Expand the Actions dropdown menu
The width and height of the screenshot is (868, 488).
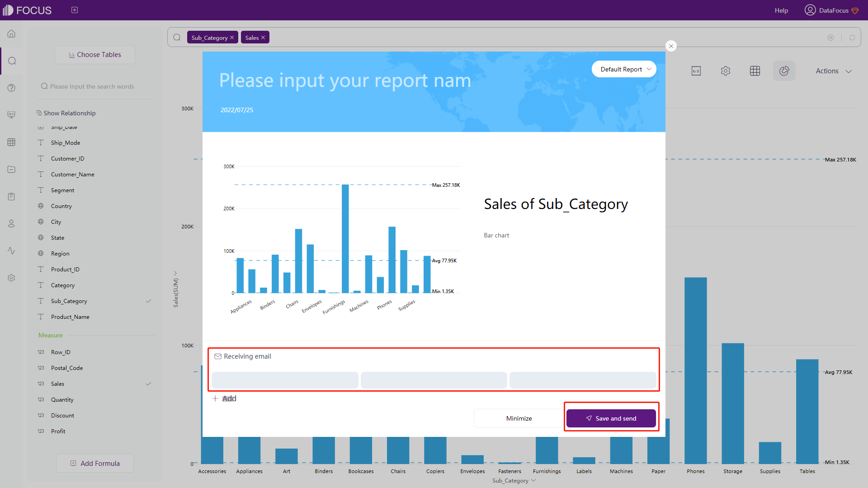[834, 71]
